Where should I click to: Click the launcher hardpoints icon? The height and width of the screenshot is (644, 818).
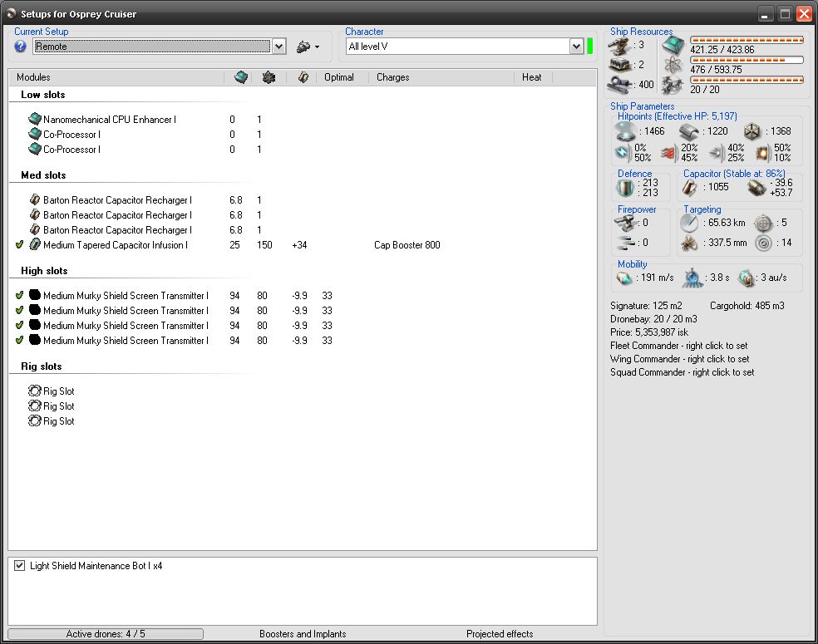(620, 65)
